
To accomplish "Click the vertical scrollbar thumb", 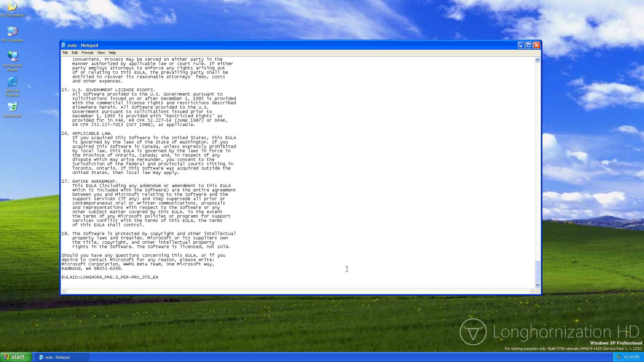I will pyautogui.click(x=537, y=271).
